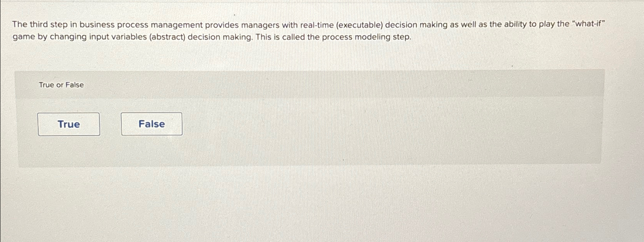Click the 'True or False' label
Viewport: 644px width, 242px height.
(x=60, y=84)
